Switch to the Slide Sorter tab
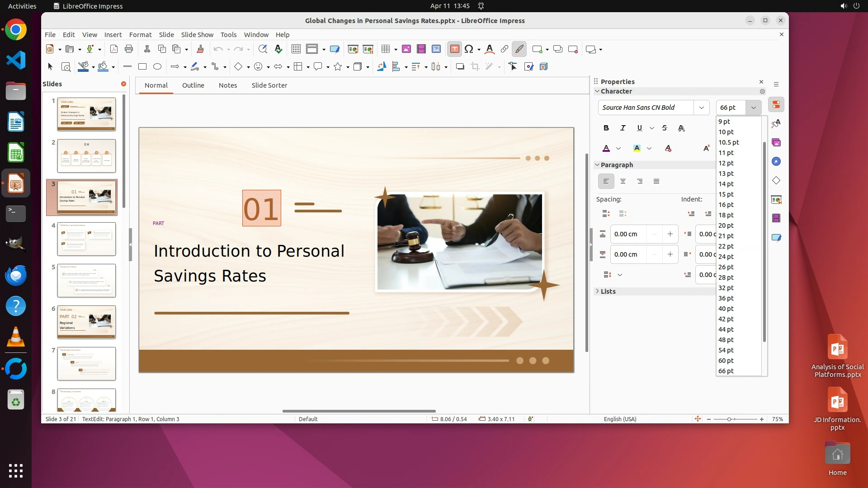The width and height of the screenshot is (868, 488). (269, 85)
